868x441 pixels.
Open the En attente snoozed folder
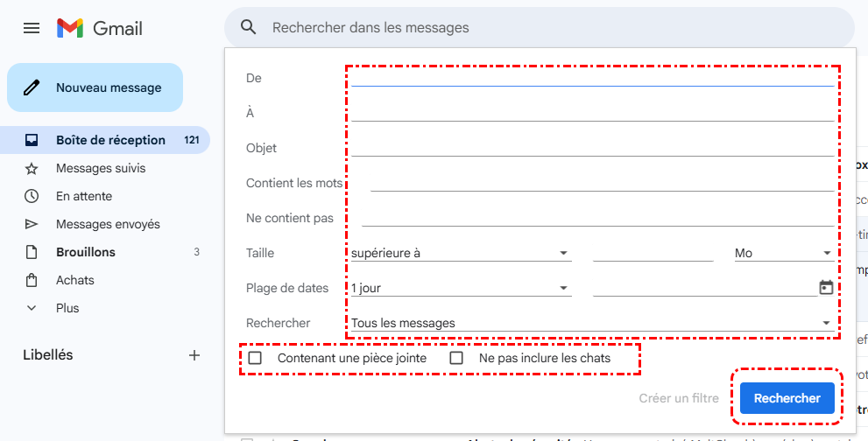tap(84, 196)
